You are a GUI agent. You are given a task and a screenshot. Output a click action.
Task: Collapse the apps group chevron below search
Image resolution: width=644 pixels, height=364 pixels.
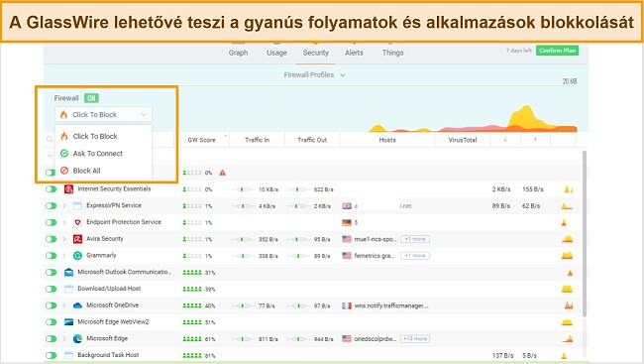[50, 156]
